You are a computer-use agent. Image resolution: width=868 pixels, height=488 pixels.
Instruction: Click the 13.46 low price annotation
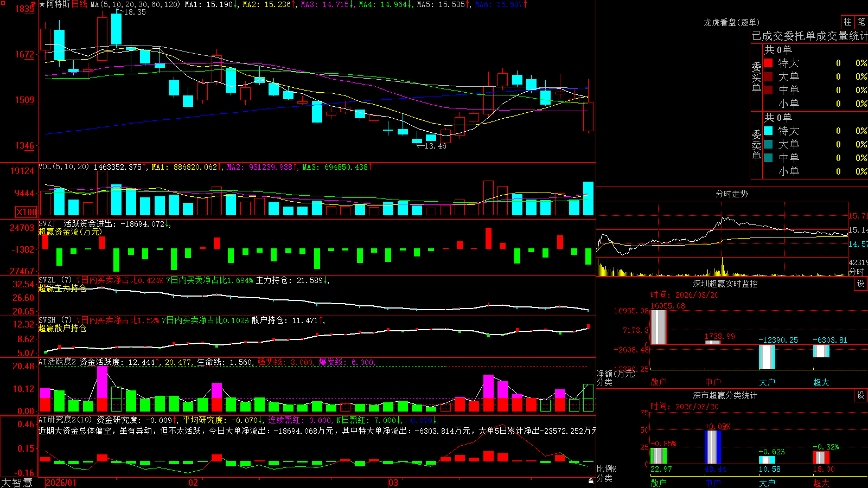pos(435,146)
